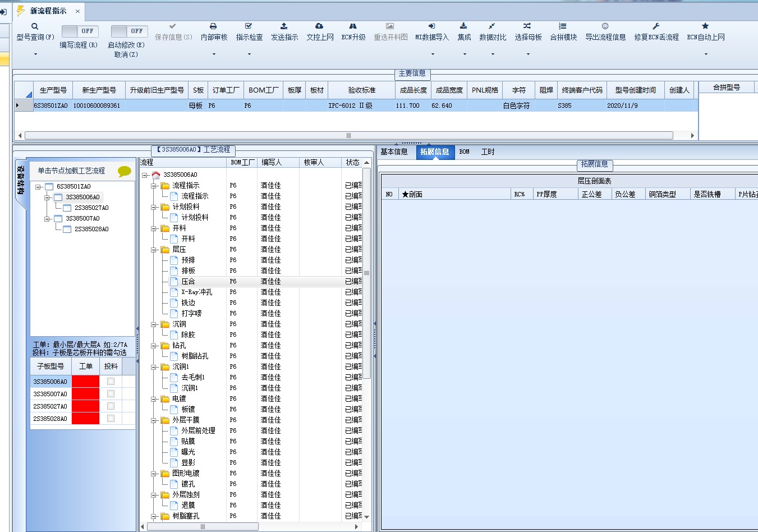Click the 子板型号 column header

[x=50, y=366]
